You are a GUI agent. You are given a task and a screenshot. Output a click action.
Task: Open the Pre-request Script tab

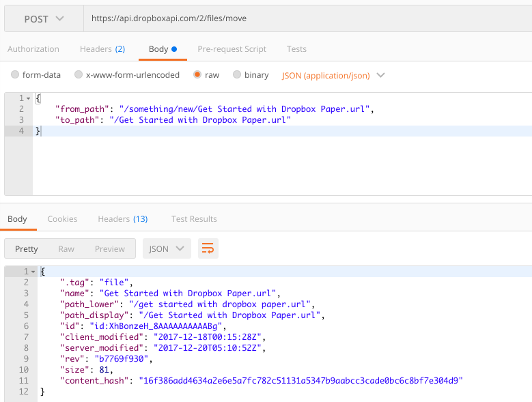click(x=232, y=49)
